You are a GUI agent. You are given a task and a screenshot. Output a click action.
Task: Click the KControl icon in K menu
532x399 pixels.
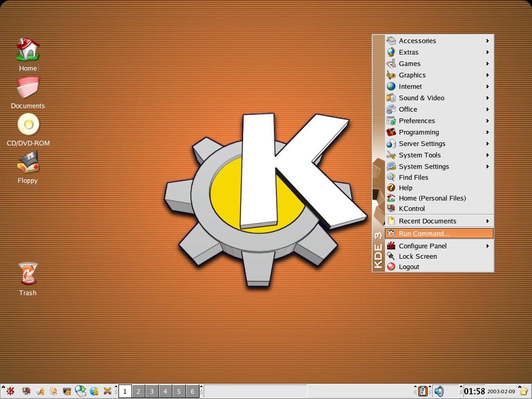(x=391, y=208)
